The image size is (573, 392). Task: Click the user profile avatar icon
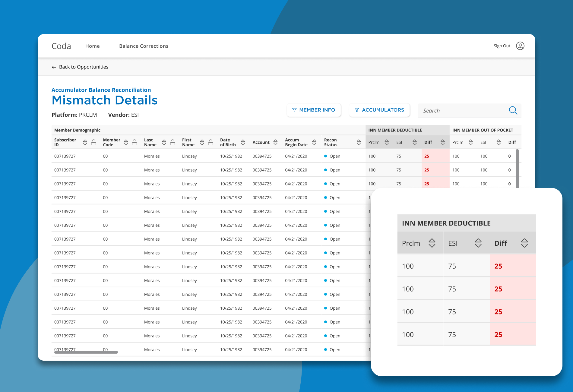[520, 46]
